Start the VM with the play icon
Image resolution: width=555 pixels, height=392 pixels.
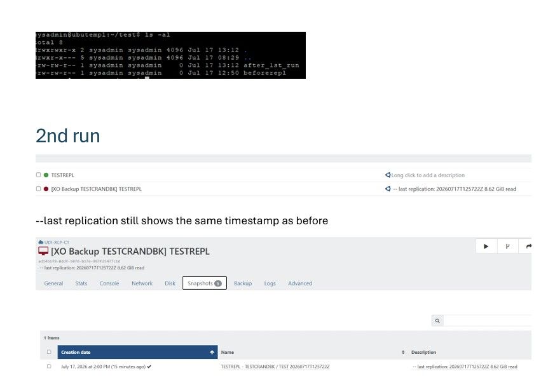point(486,247)
